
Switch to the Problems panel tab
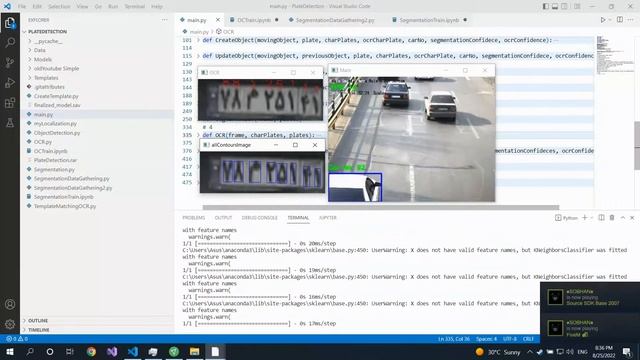coord(193,218)
